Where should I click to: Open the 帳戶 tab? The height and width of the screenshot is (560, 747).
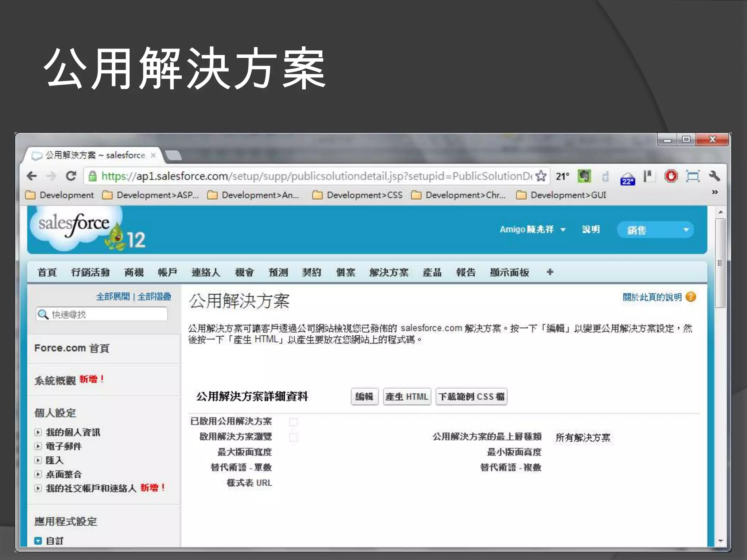[x=167, y=272]
